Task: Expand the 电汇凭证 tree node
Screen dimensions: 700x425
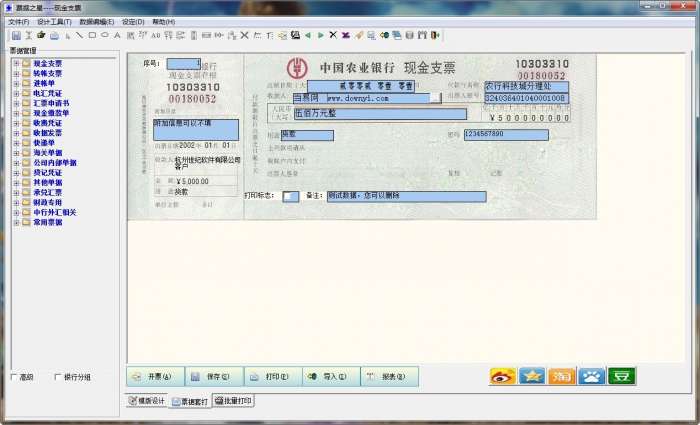Action: pos(17,93)
